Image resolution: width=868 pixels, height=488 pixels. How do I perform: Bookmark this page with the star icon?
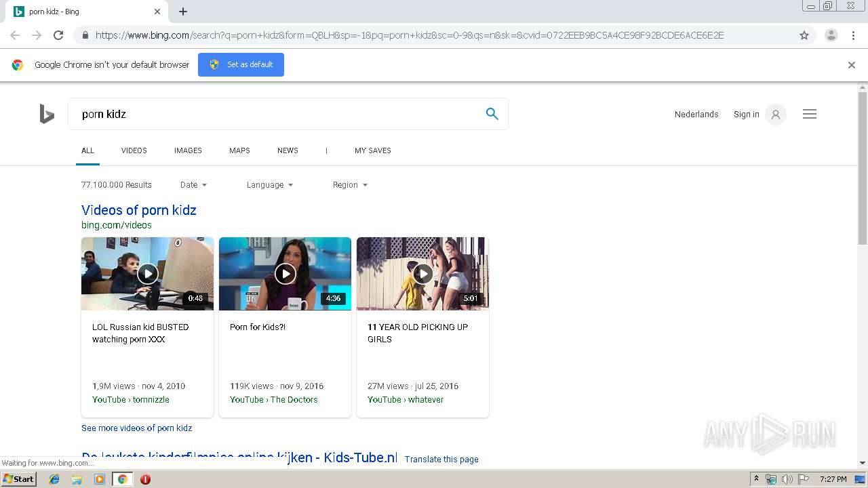click(x=804, y=35)
